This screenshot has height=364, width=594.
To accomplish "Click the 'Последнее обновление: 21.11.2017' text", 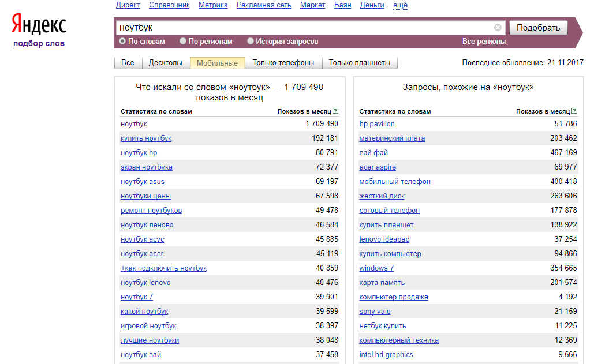I will [x=523, y=63].
